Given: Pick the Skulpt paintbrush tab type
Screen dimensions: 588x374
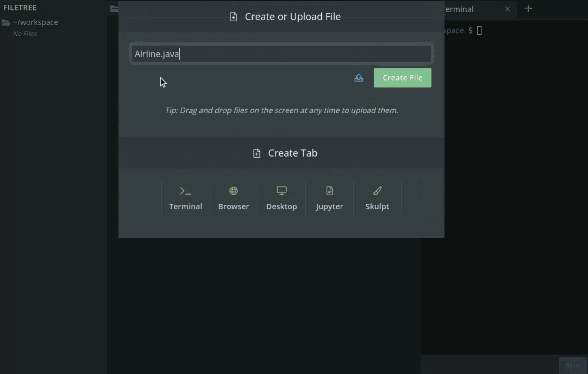Looking at the screenshot, I should 377,198.
